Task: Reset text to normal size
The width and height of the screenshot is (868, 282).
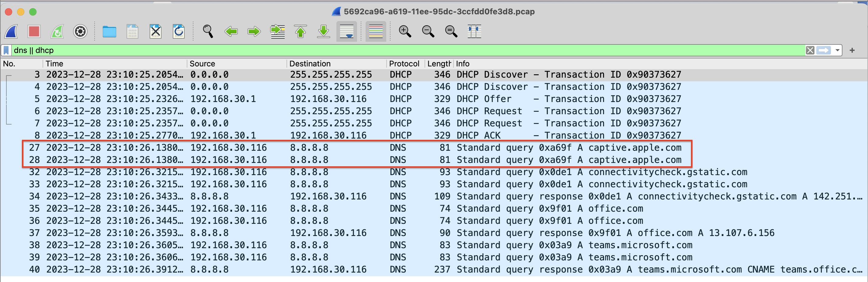Action: pos(451,32)
